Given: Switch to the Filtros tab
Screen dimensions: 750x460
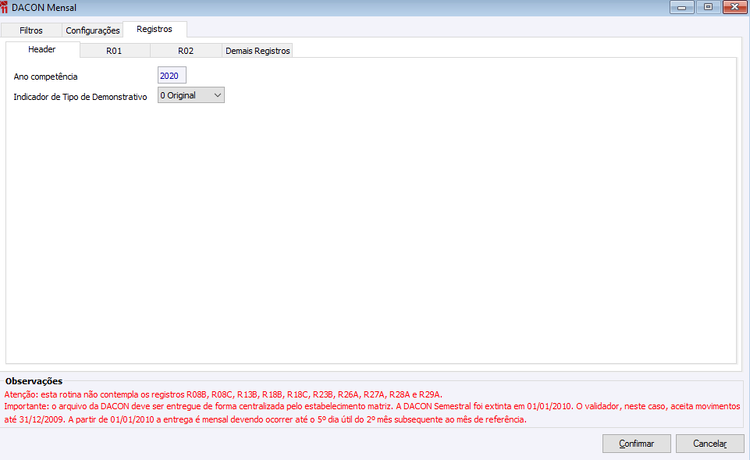Looking at the screenshot, I should 31,30.
